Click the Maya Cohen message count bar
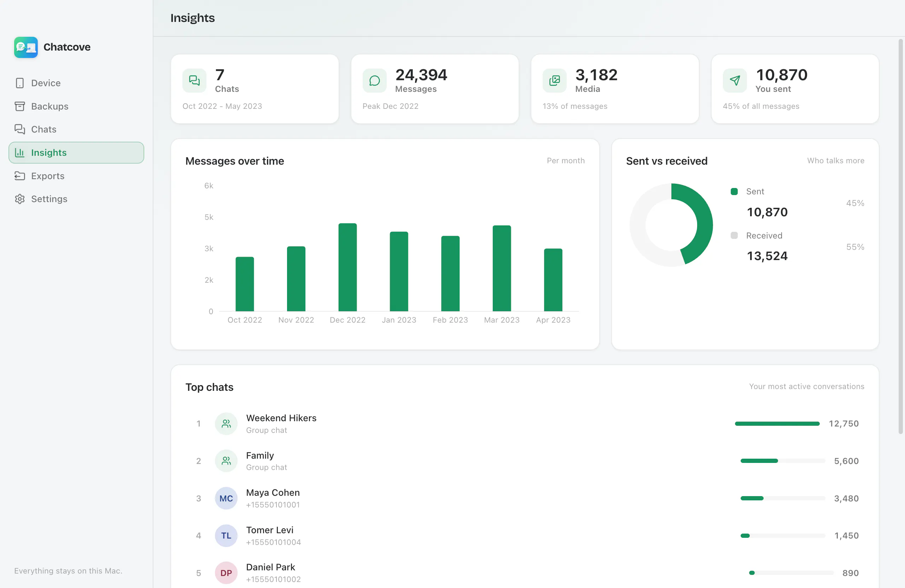The height and width of the screenshot is (588, 905). point(783,498)
